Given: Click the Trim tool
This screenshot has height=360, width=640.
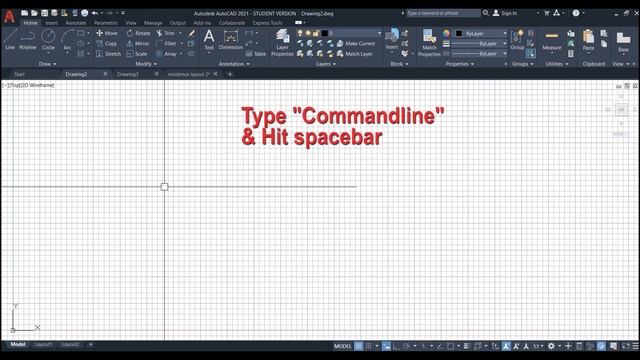Looking at the screenshot, I should [x=165, y=33].
